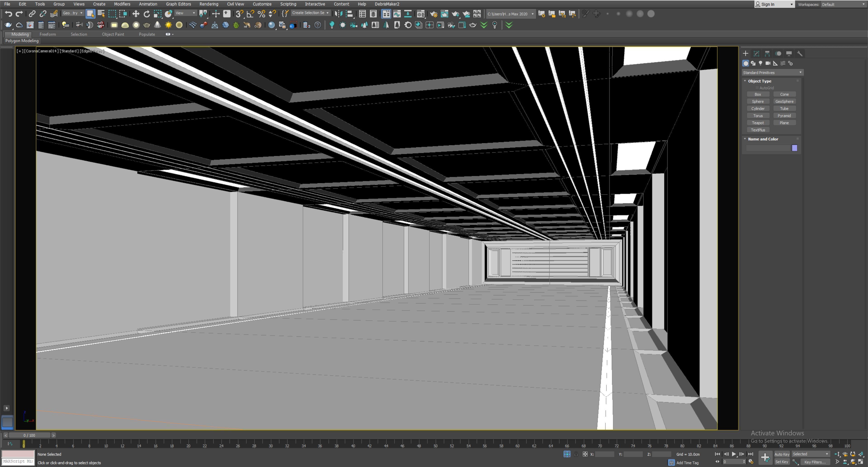Toggle Angle Snap
The width and height of the screenshot is (868, 467).
(250, 14)
